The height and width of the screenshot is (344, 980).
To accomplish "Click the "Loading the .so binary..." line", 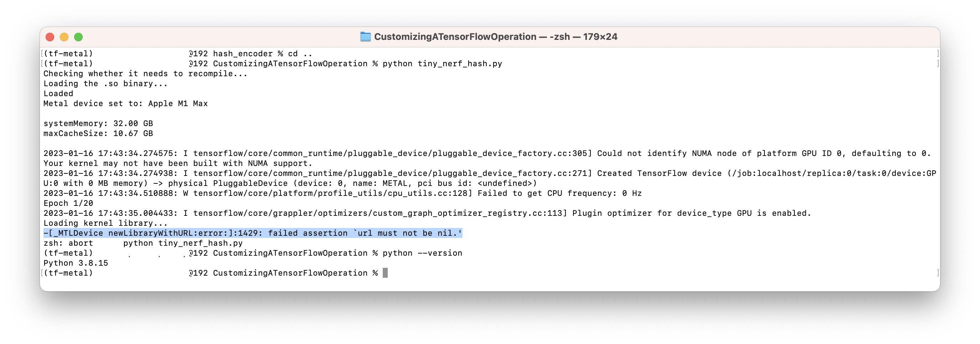I will tap(105, 84).
